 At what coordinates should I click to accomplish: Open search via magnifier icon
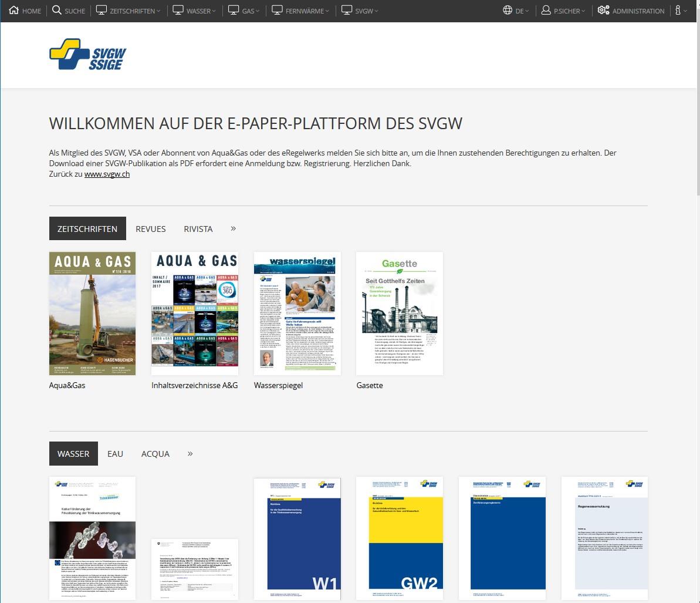tap(57, 11)
